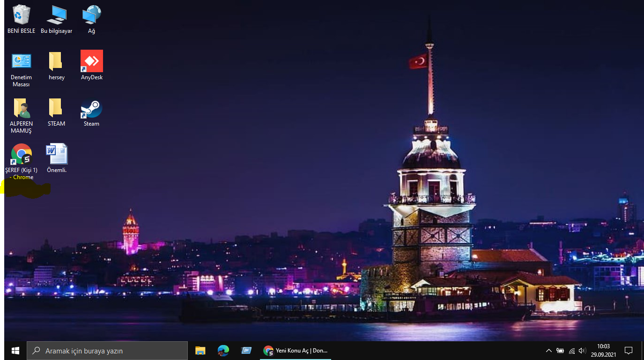Select the ŞEREF (Kişi 1) Chrome shortcut
The image size is (644, 360).
tap(21, 162)
